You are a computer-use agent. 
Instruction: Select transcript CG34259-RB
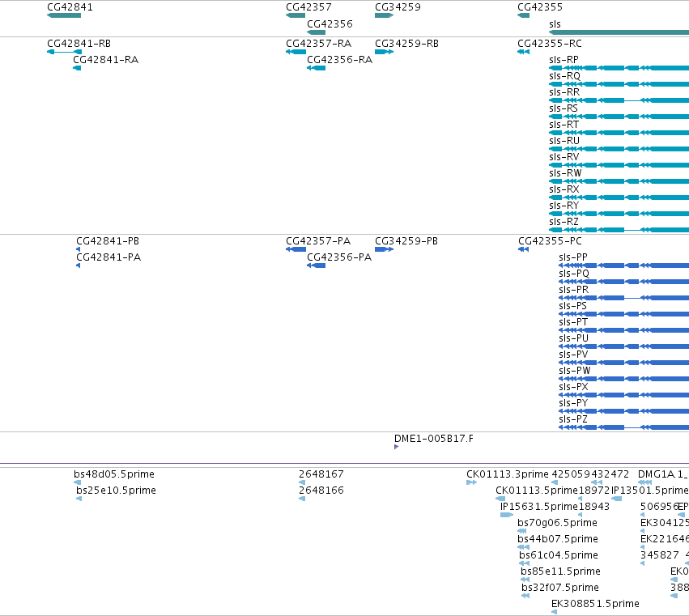point(384,52)
